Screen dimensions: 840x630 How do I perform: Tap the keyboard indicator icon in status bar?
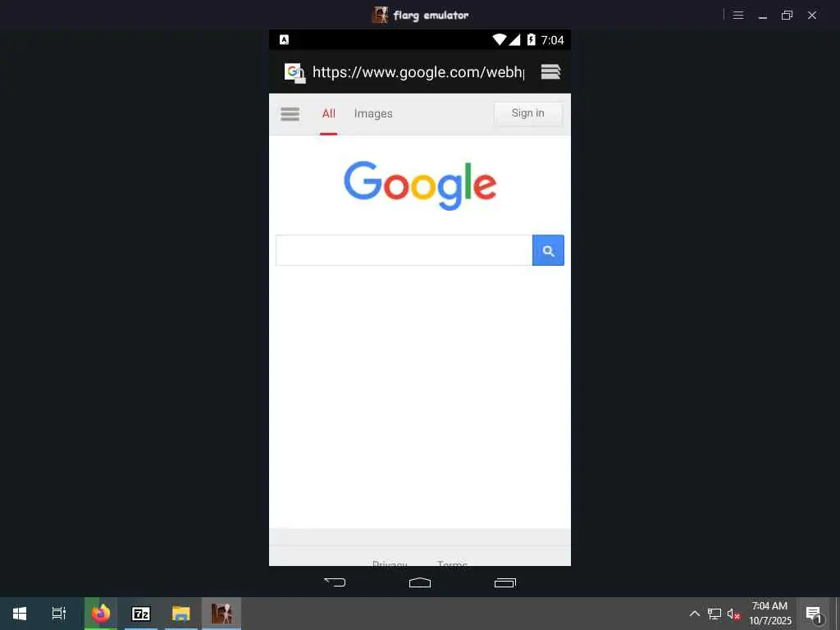(285, 39)
